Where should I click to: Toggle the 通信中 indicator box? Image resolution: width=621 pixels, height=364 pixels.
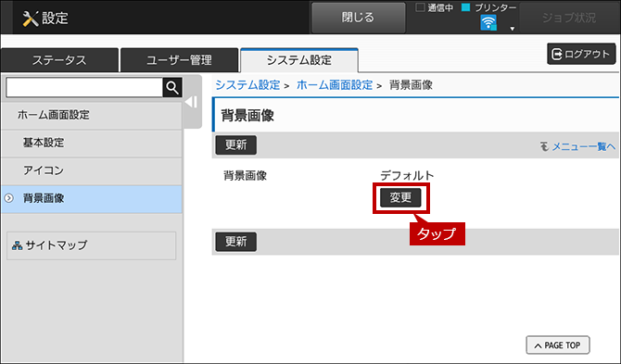tap(420, 7)
